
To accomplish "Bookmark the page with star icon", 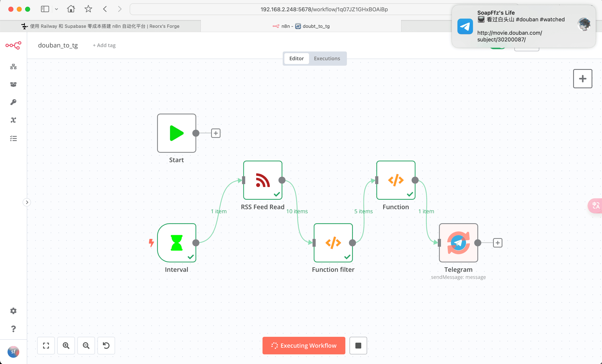I will click(x=88, y=9).
